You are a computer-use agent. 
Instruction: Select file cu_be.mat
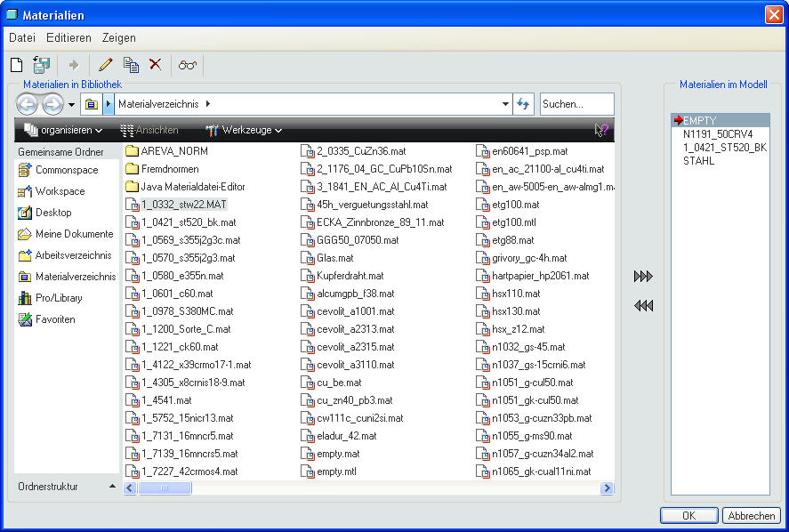332,383
